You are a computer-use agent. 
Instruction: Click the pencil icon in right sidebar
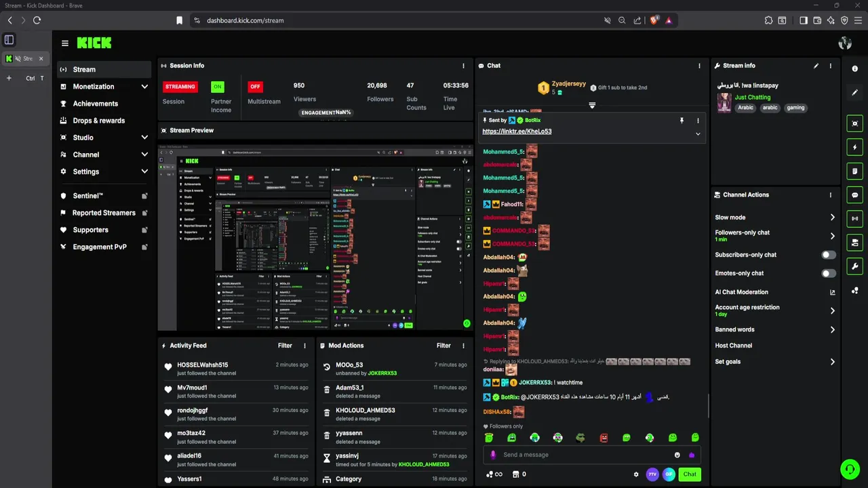click(855, 93)
